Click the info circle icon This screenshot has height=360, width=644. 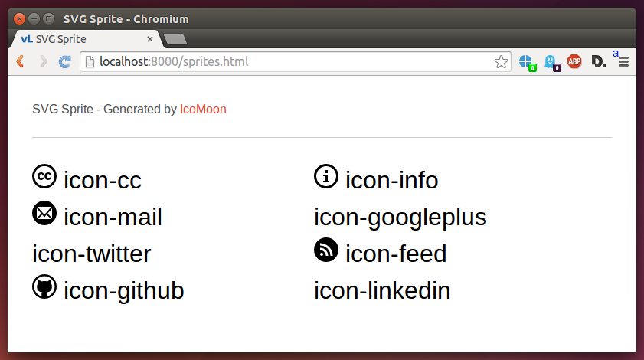326,176
